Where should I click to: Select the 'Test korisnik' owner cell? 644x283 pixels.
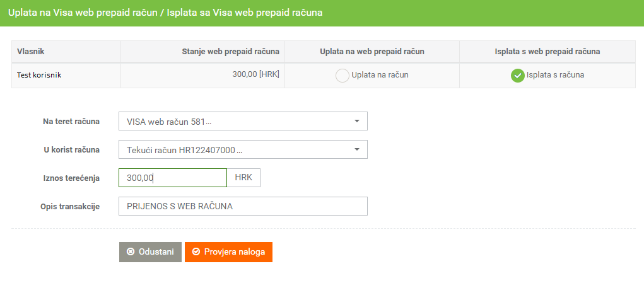(x=66, y=76)
